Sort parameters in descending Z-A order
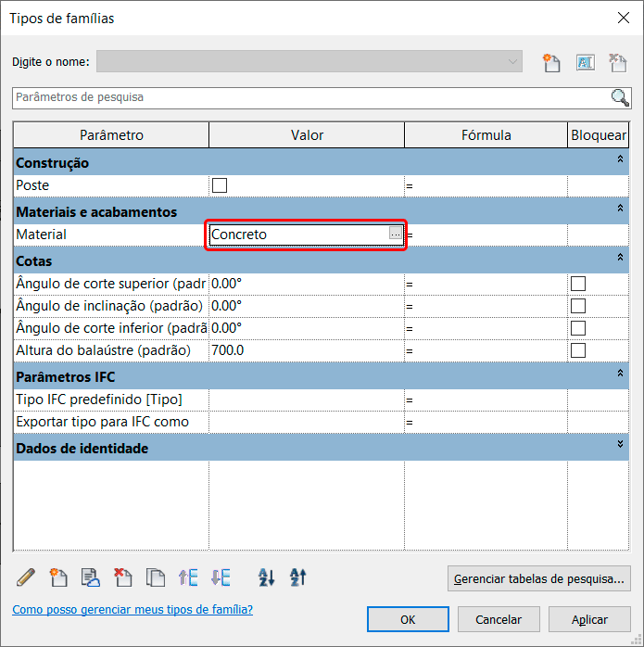 click(298, 577)
